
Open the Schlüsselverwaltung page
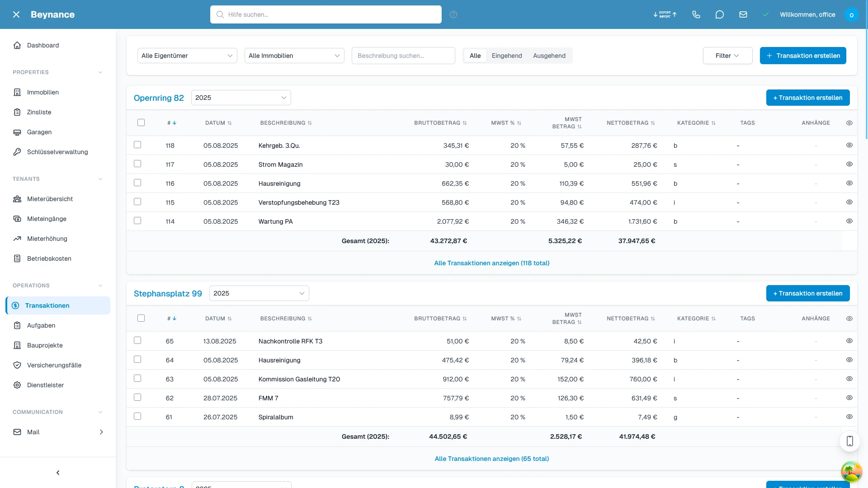57,152
